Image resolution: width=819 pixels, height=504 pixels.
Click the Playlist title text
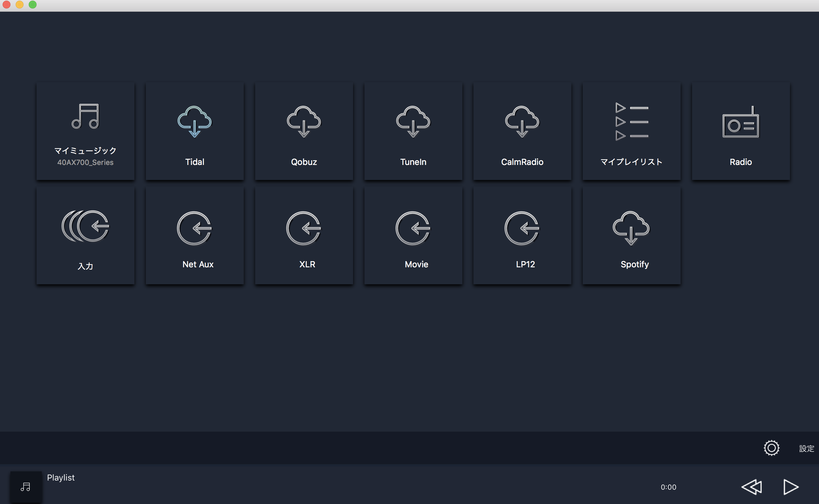click(x=61, y=478)
